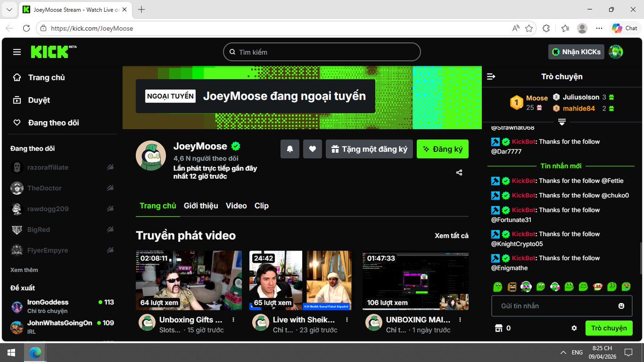Open browser extensions icon

[546, 28]
